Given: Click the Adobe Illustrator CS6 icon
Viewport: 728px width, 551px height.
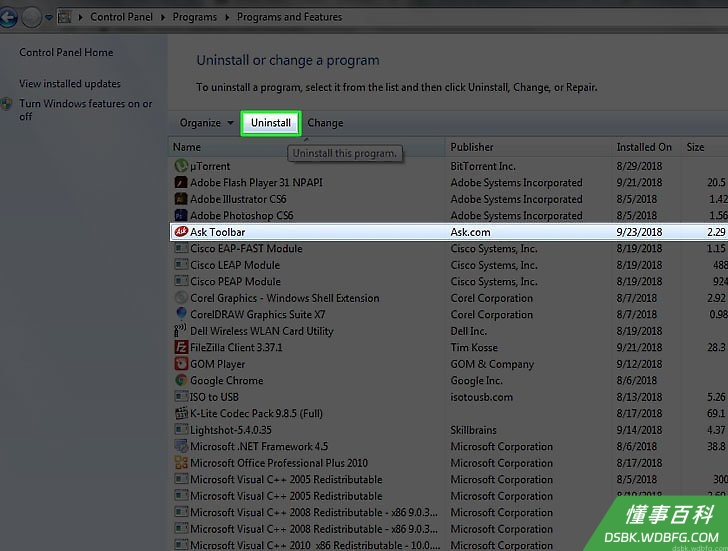Looking at the screenshot, I should tap(181, 199).
